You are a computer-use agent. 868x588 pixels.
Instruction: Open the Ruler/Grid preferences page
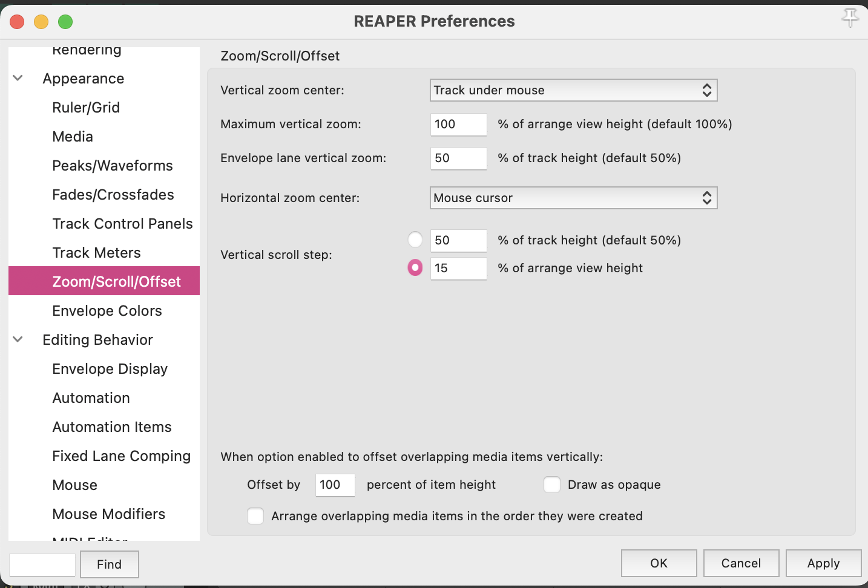pos(86,108)
